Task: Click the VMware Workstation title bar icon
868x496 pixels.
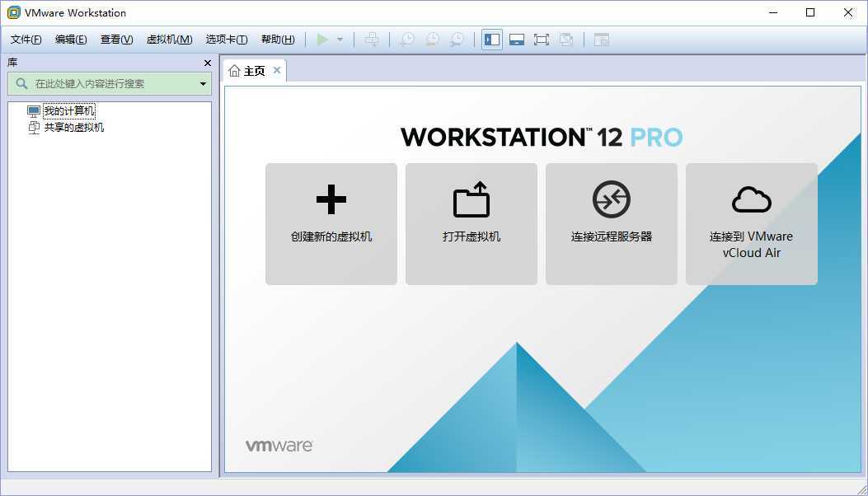Action: [13, 12]
